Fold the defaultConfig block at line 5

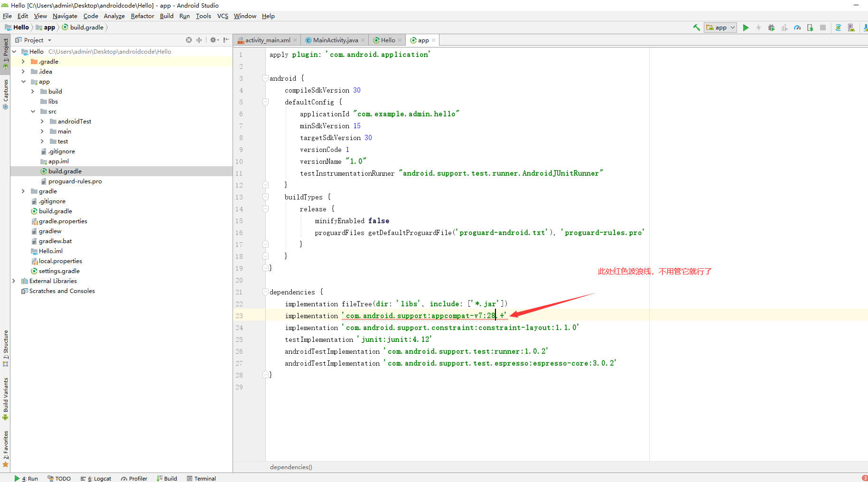[x=266, y=102]
